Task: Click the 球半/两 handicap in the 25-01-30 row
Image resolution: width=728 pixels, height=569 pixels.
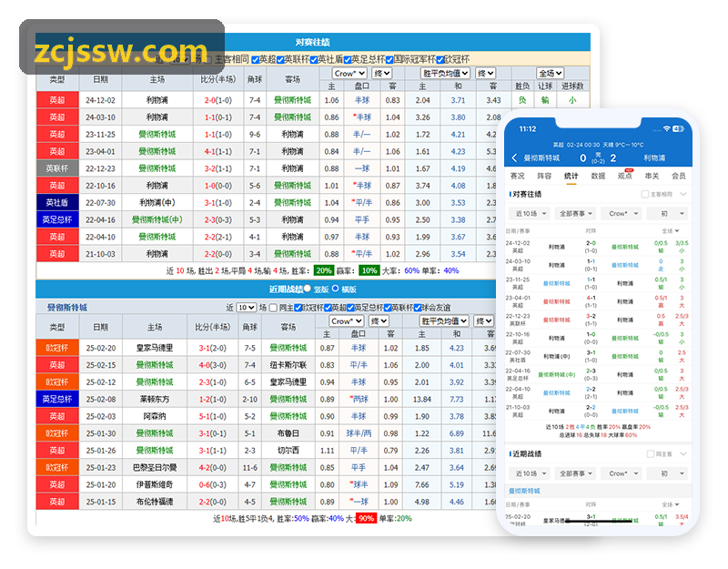Action: pyautogui.click(x=359, y=433)
